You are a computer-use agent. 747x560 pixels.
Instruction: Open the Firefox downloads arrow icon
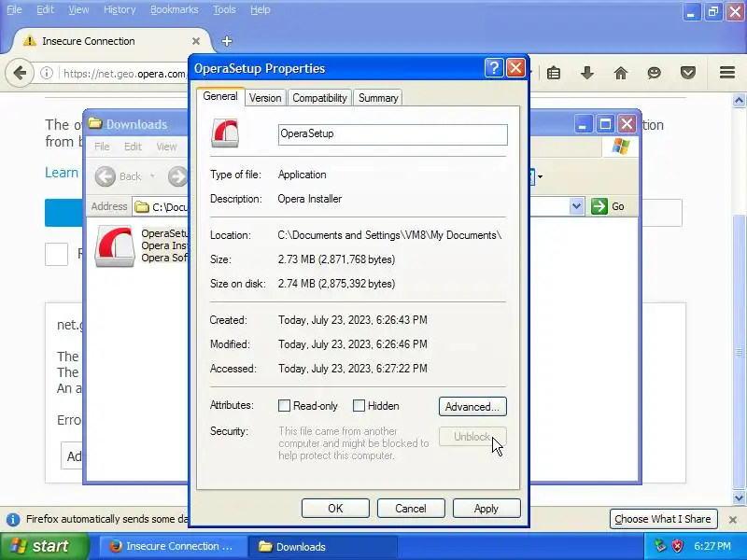(587, 73)
